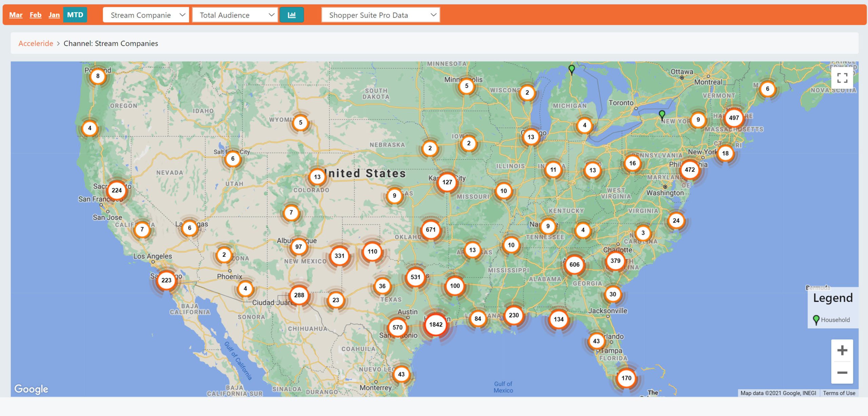Open the Stream Companies channel dropdown
This screenshot has height=416, width=868.
point(146,15)
